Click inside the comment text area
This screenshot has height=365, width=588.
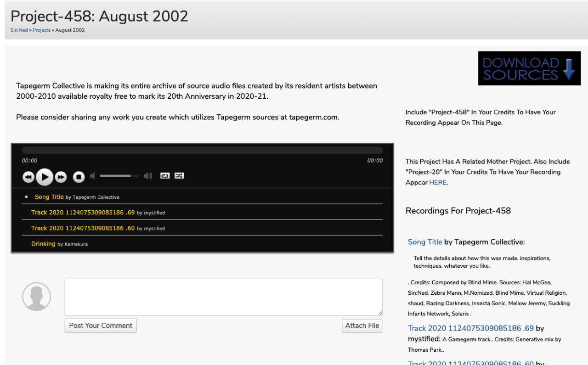pyautogui.click(x=223, y=297)
